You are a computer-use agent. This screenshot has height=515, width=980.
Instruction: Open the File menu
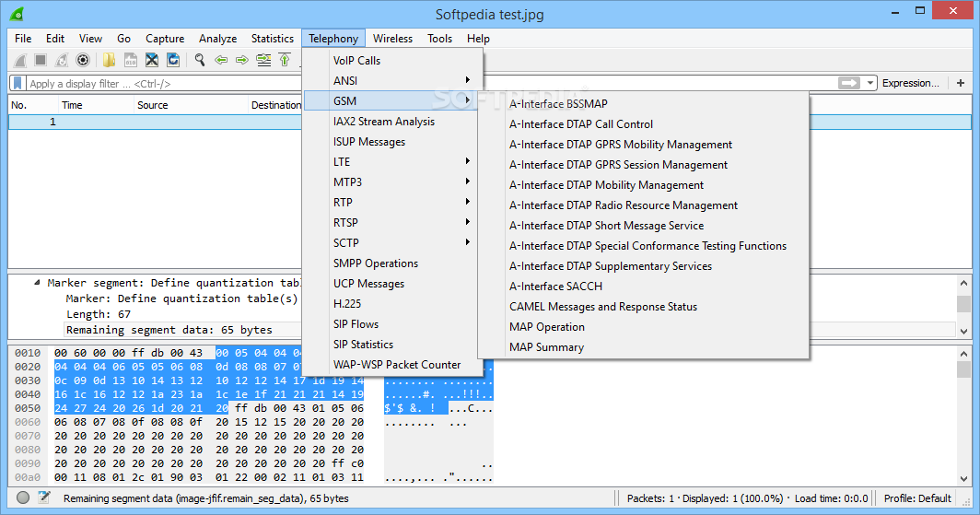pyautogui.click(x=23, y=39)
